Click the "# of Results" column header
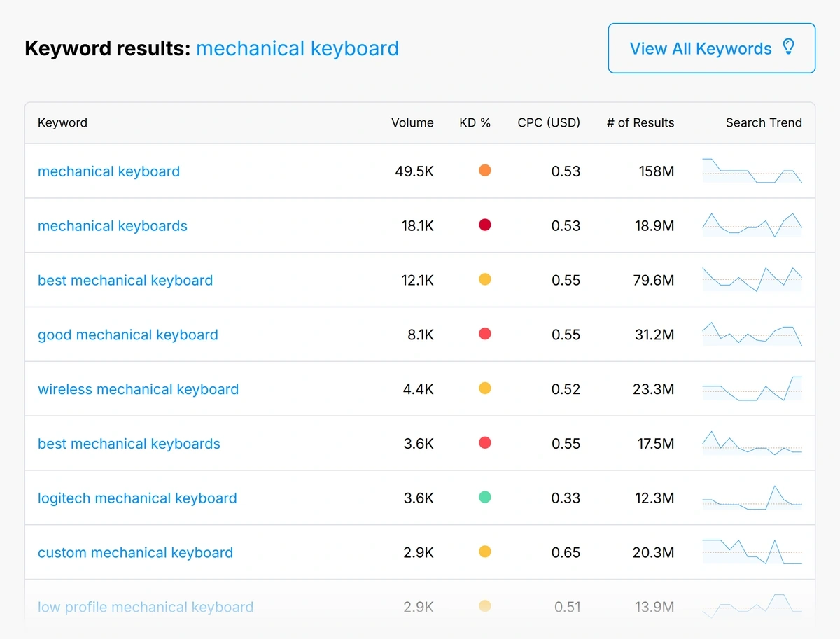 click(x=640, y=122)
